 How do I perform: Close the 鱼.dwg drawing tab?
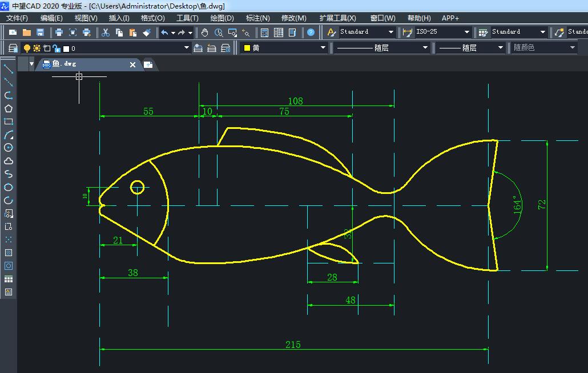pyautogui.click(x=133, y=64)
